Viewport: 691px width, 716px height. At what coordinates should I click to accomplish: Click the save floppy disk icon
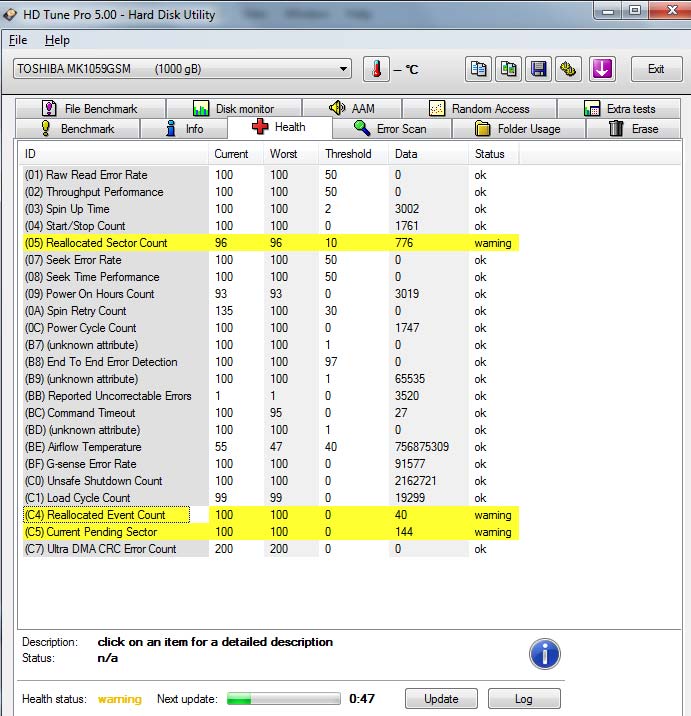click(538, 69)
